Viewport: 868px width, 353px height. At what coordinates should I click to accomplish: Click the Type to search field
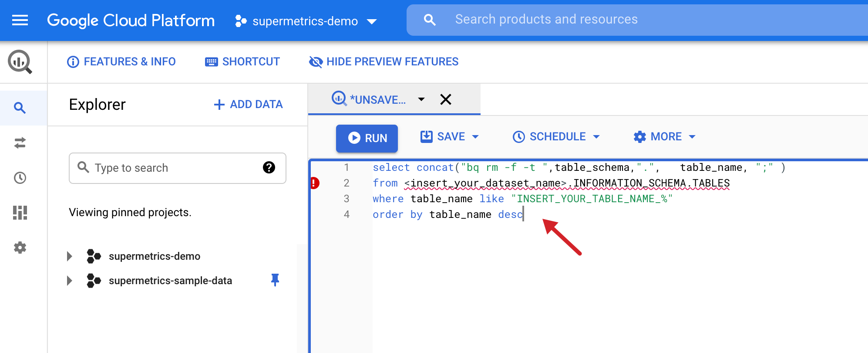point(178,168)
